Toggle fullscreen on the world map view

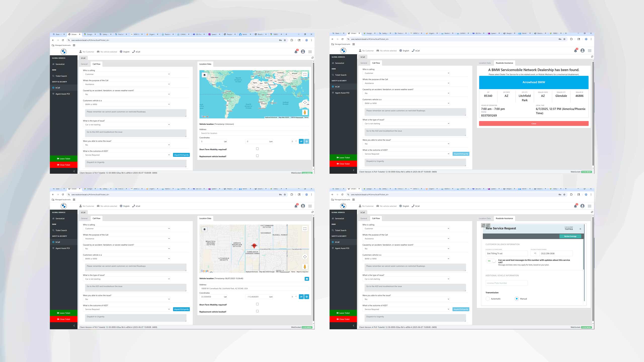pos(305,74)
